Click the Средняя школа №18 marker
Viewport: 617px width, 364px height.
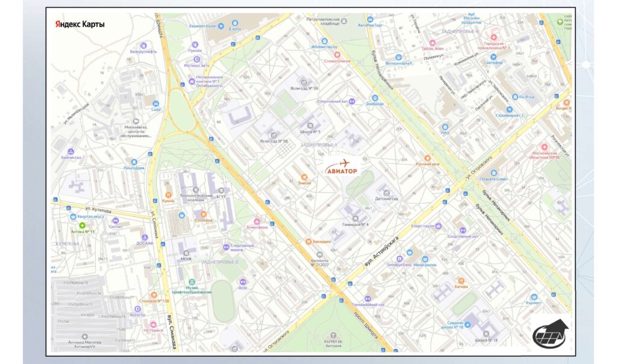468,325
